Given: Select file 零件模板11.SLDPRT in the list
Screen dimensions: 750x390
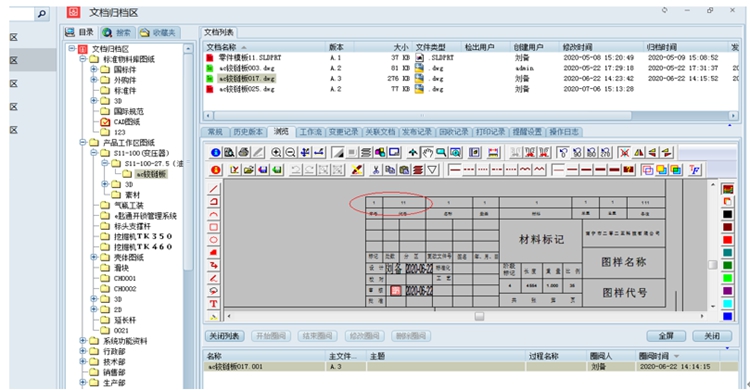Looking at the screenshot, I should 250,57.
